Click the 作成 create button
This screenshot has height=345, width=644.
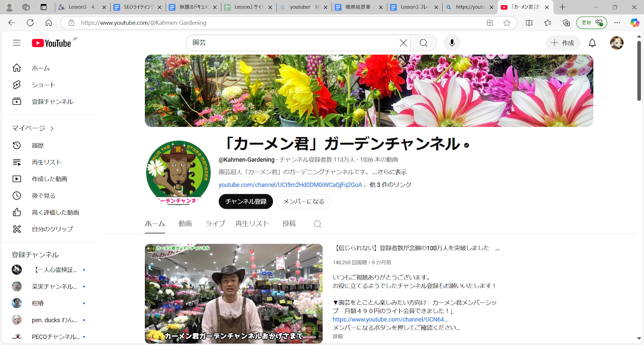(563, 43)
